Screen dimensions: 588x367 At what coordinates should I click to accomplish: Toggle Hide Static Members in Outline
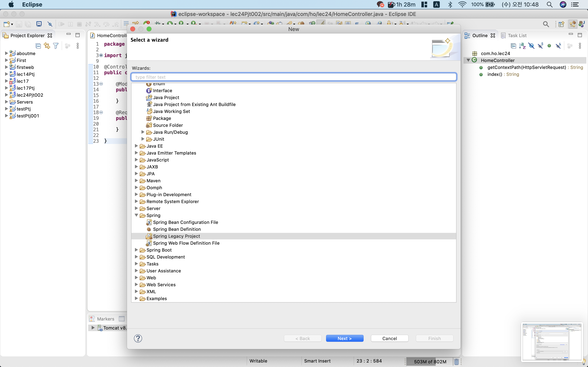coord(540,46)
